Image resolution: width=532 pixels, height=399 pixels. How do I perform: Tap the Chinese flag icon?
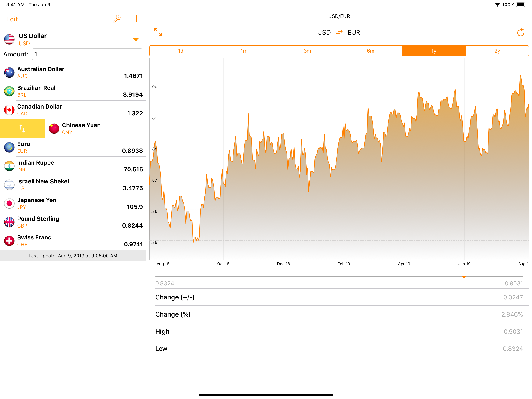[x=54, y=129]
